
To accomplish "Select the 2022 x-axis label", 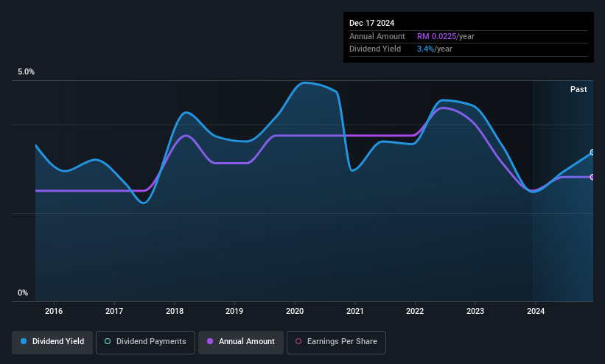I will pyautogui.click(x=415, y=311).
